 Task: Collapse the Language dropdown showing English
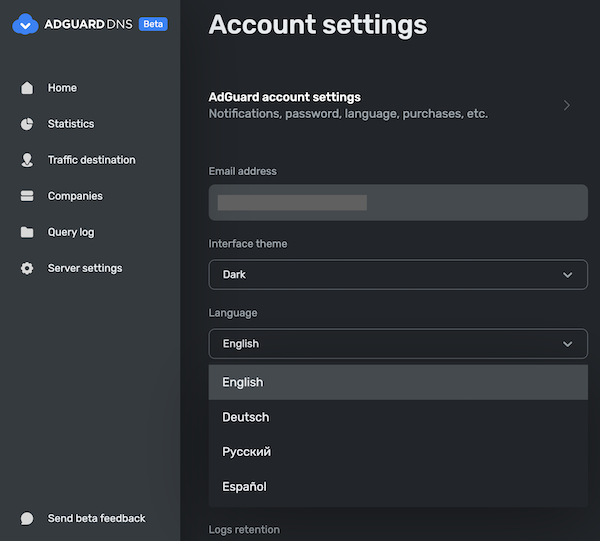tap(398, 344)
